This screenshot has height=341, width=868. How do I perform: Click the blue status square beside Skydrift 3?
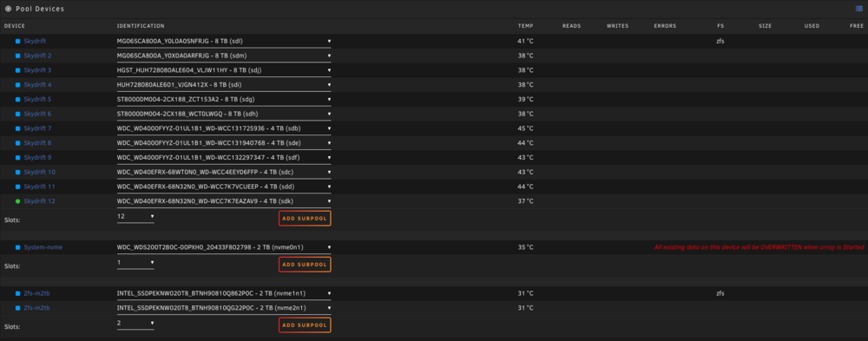pos(17,70)
